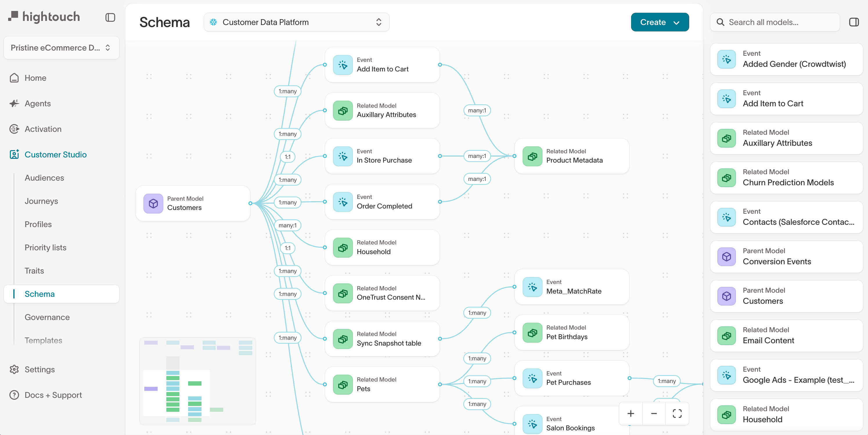
Task: Open the Traits section
Action: pyautogui.click(x=34, y=271)
